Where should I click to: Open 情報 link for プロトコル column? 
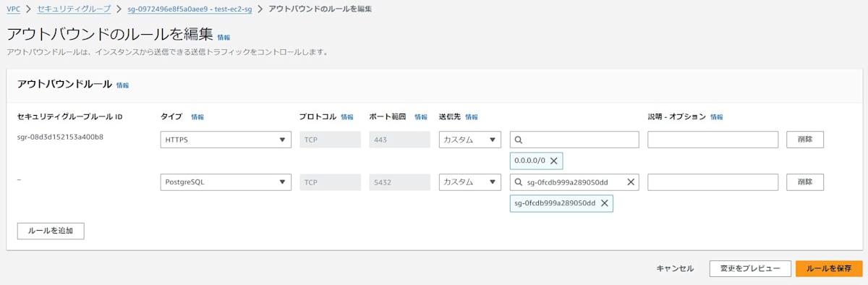click(x=347, y=116)
